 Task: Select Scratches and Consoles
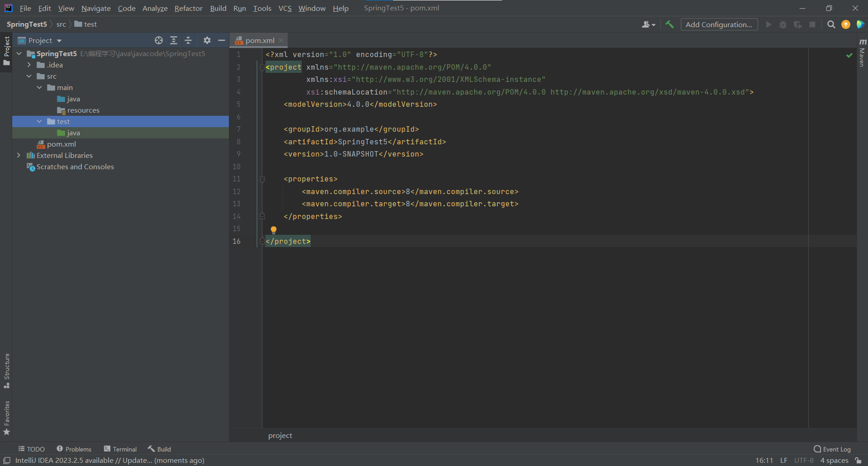pyautogui.click(x=120, y=166)
